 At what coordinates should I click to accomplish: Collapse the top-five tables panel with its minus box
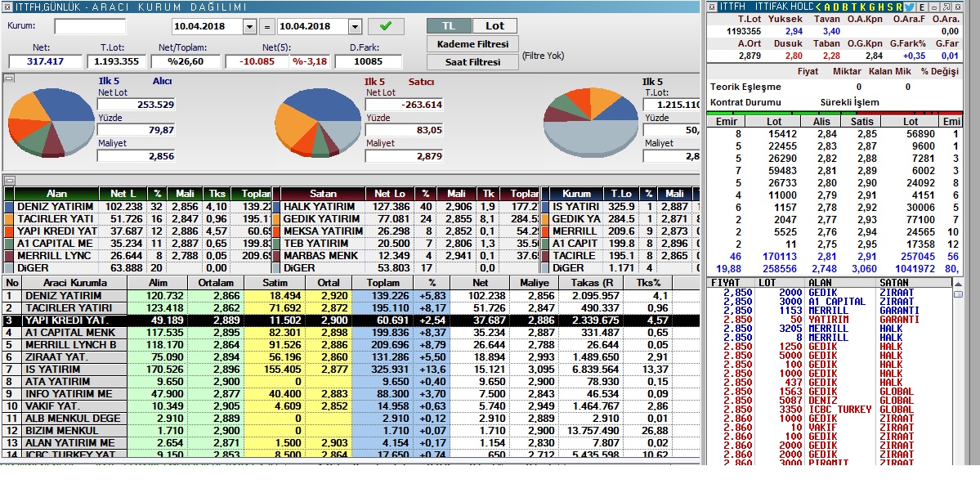pyautogui.click(x=9, y=180)
